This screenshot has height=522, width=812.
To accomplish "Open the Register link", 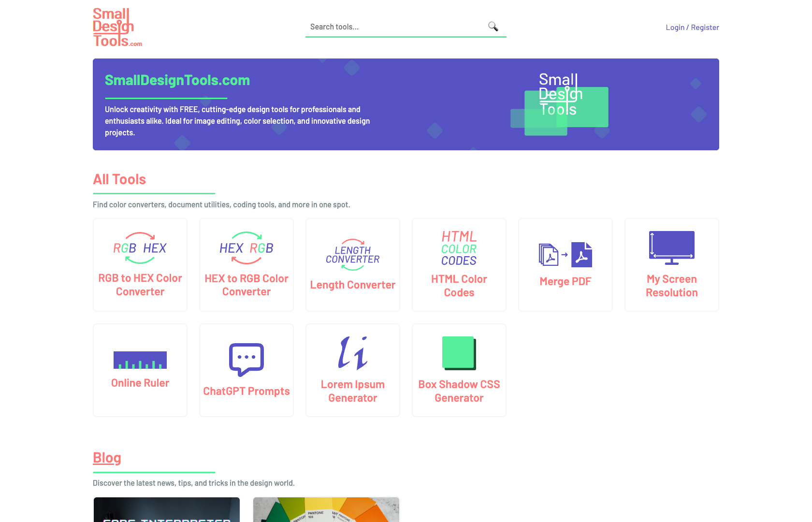I will [705, 27].
